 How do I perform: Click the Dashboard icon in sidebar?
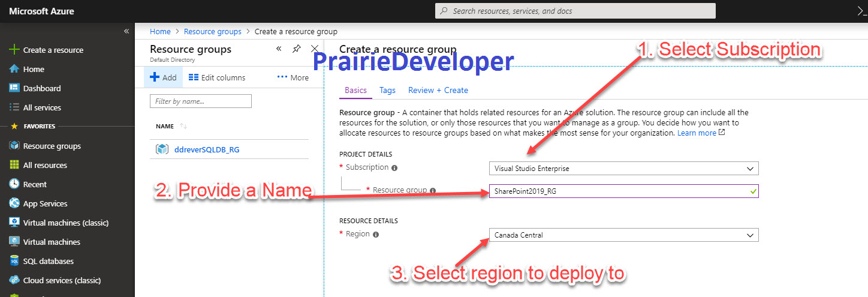14,88
